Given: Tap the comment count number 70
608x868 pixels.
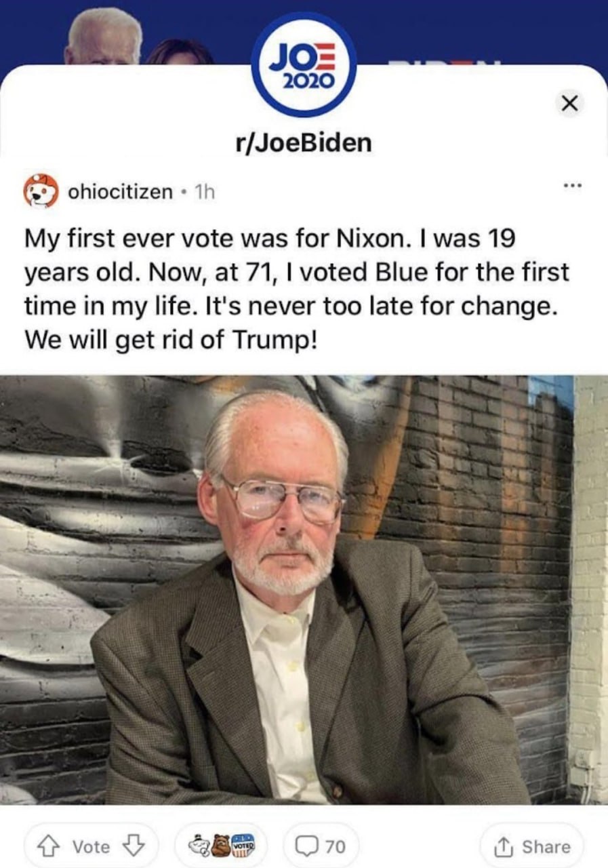Looking at the screenshot, I should pos(336,846).
